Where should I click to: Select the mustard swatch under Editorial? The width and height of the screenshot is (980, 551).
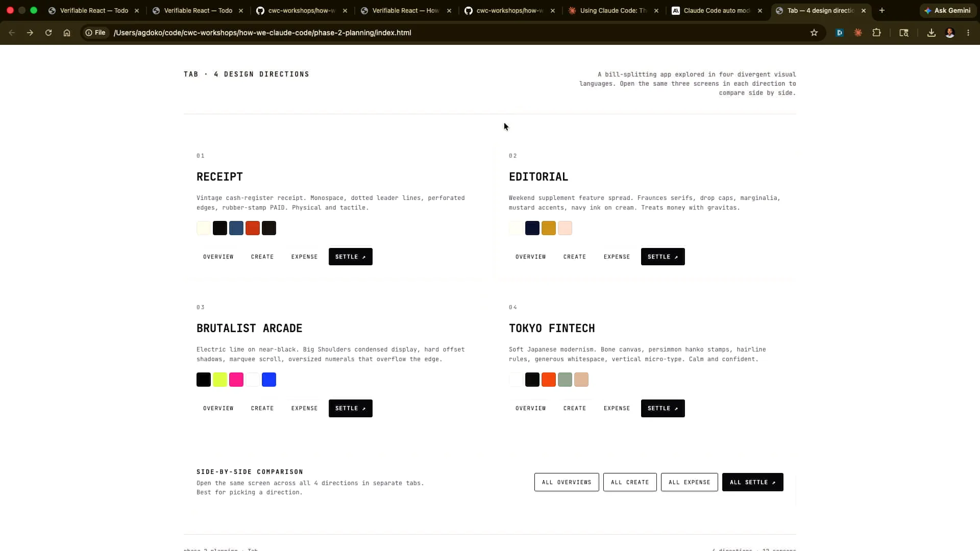point(549,228)
